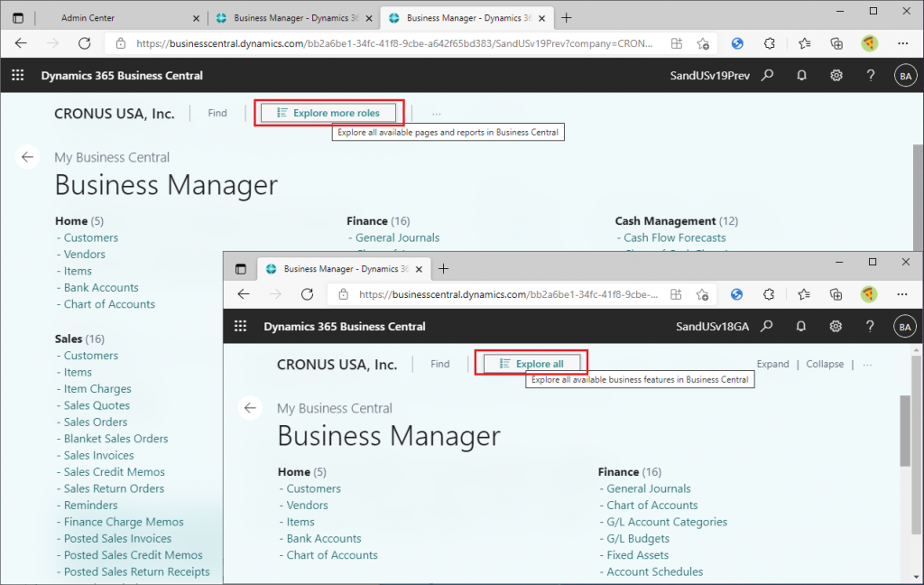Open tab actions menu in back browser window
924x585 pixels.
pos(18,18)
